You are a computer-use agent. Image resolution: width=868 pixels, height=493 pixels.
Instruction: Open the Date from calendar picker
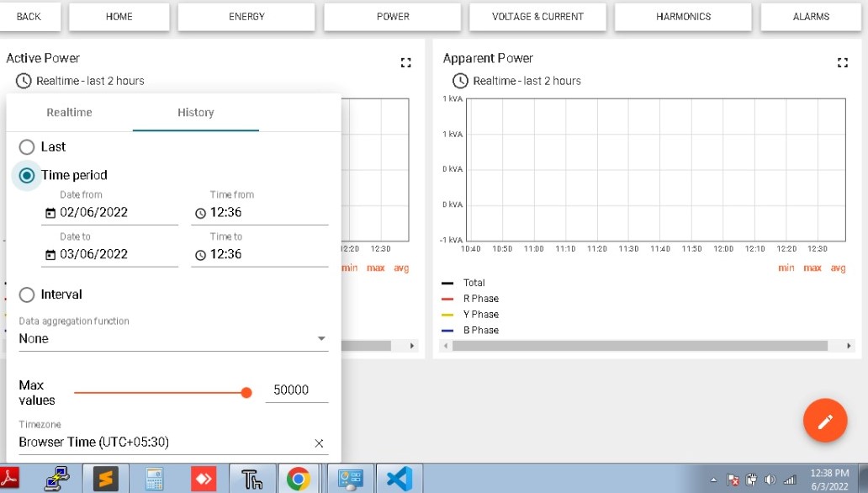pyautogui.click(x=50, y=212)
